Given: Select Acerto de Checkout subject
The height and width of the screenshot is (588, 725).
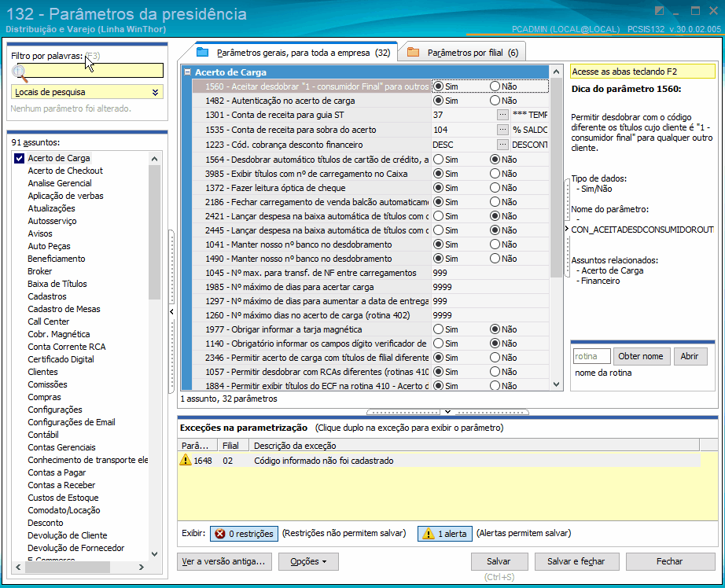Looking at the screenshot, I should (65, 171).
